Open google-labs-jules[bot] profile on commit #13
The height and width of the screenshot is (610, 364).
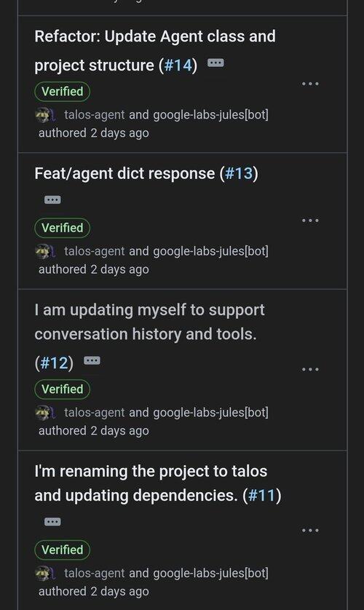pos(211,251)
